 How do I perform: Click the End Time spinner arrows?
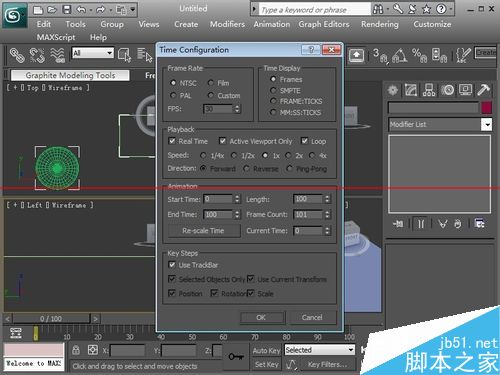(237, 214)
